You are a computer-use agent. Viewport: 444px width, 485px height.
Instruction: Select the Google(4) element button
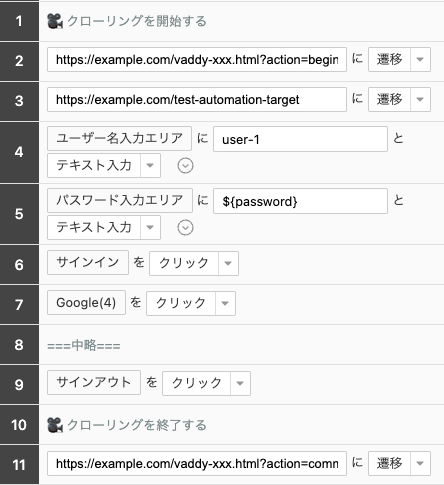click(x=86, y=303)
